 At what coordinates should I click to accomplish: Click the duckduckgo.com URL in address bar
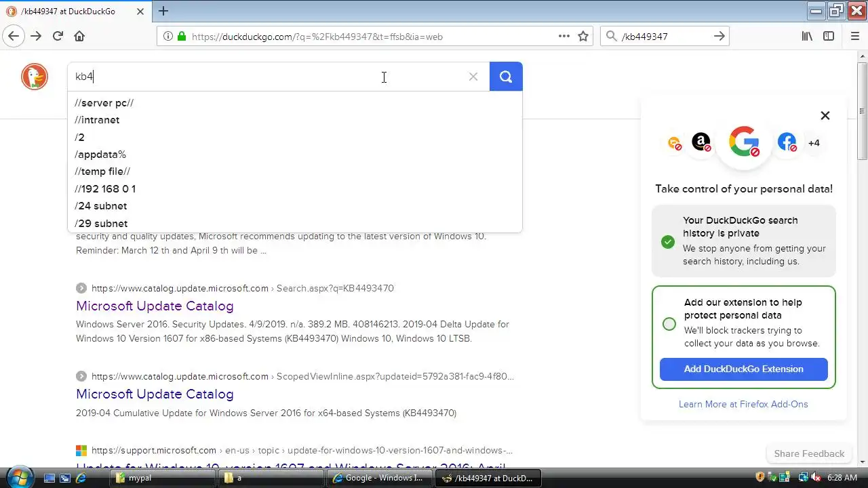coord(317,37)
